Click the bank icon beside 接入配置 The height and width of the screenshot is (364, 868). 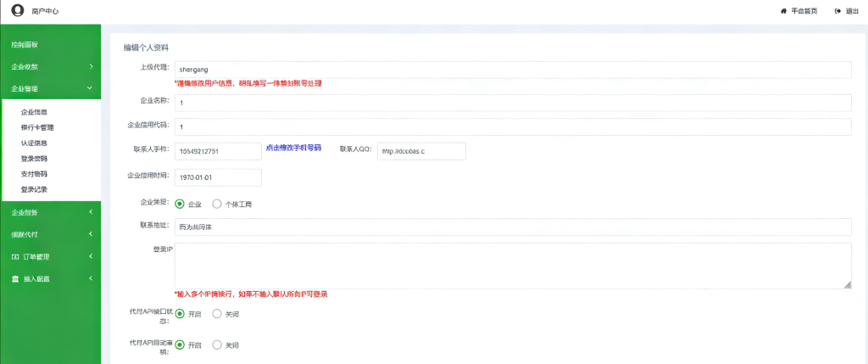pos(15,278)
